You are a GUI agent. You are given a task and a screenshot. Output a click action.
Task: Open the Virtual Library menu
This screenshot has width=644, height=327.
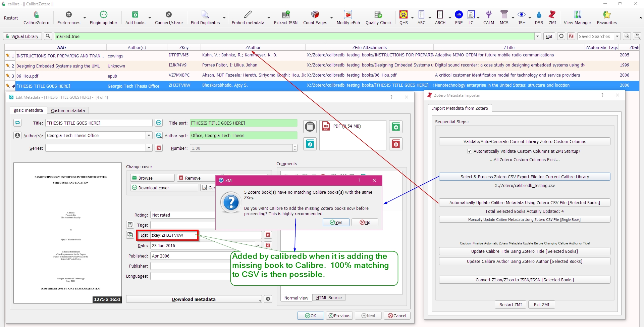point(22,36)
